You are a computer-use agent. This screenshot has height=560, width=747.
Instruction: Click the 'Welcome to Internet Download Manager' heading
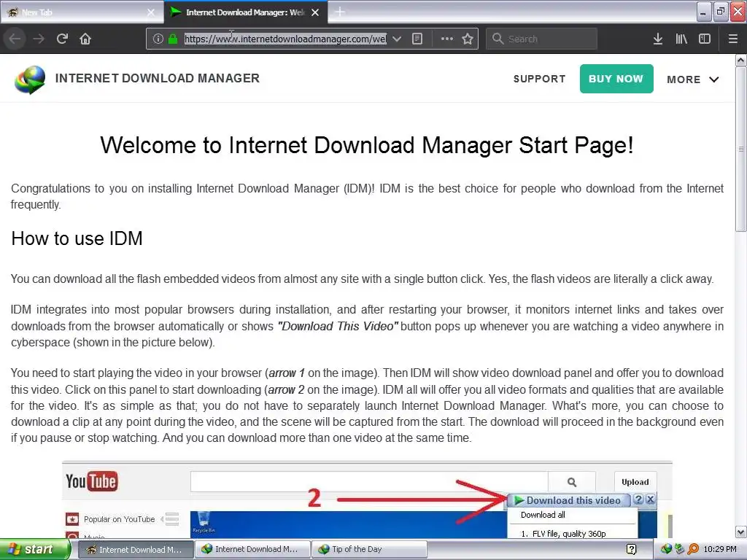[x=367, y=145]
